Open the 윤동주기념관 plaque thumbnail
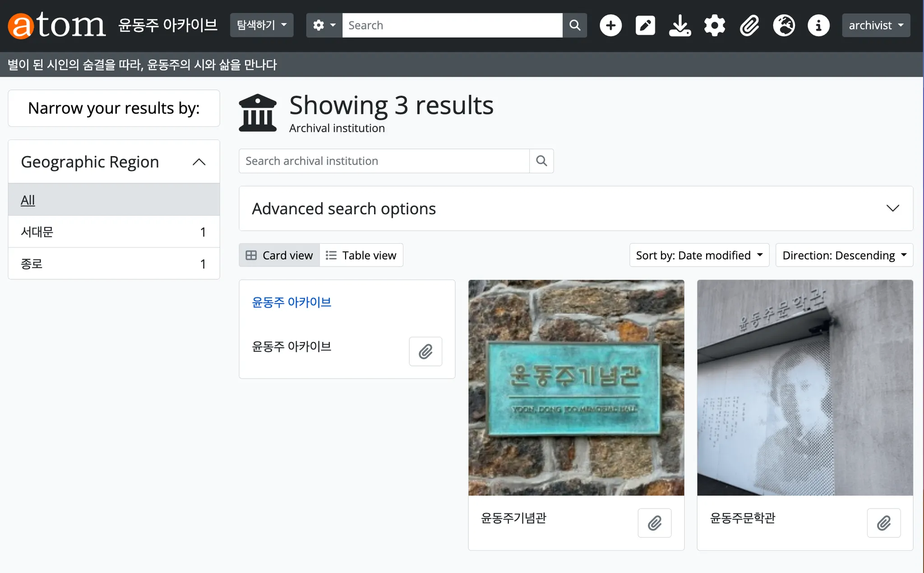Image resolution: width=924 pixels, height=573 pixels. [576, 388]
